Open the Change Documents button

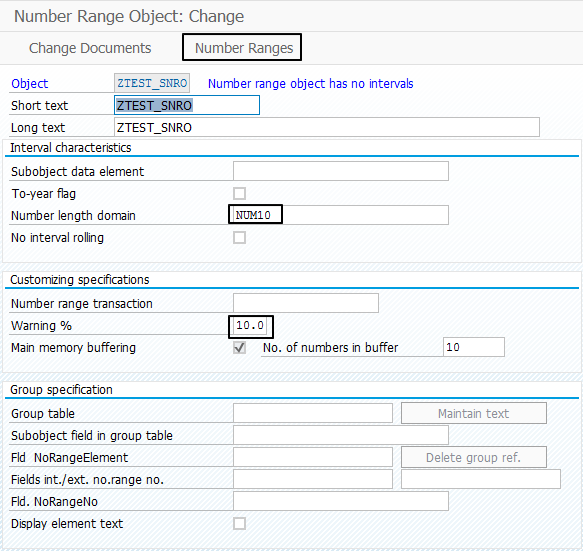[90, 48]
